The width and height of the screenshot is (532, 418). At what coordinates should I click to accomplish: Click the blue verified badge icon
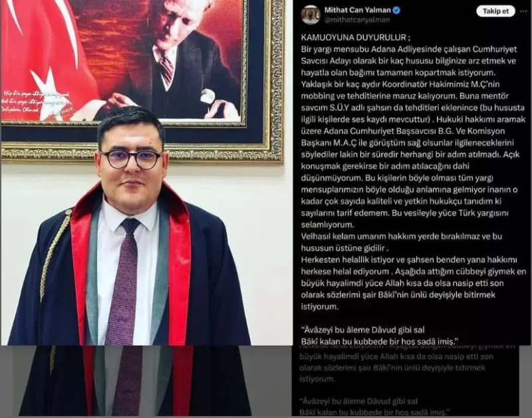point(396,10)
